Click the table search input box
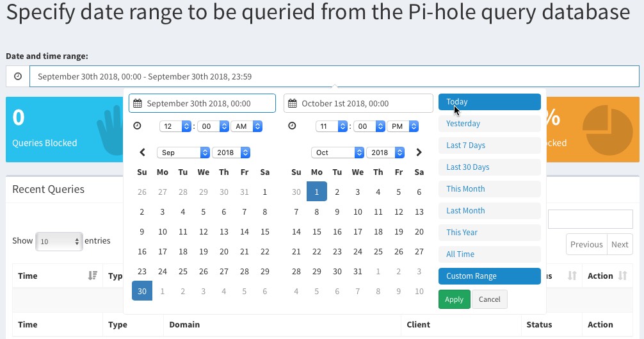The width and height of the screenshot is (644, 339). click(590, 219)
